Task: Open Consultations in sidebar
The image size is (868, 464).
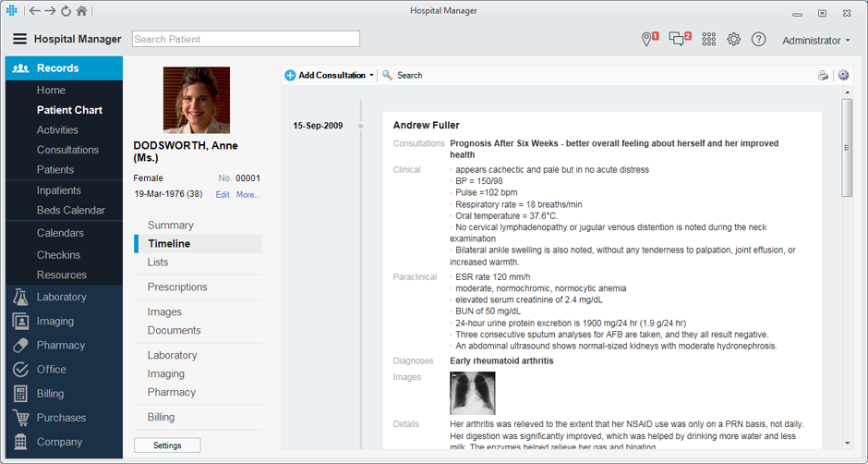Action: (x=67, y=151)
